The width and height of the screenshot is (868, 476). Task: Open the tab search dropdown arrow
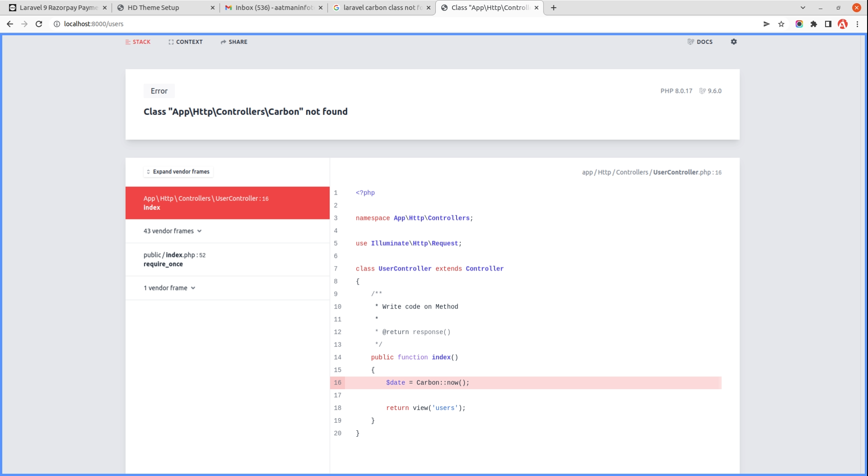803,8
